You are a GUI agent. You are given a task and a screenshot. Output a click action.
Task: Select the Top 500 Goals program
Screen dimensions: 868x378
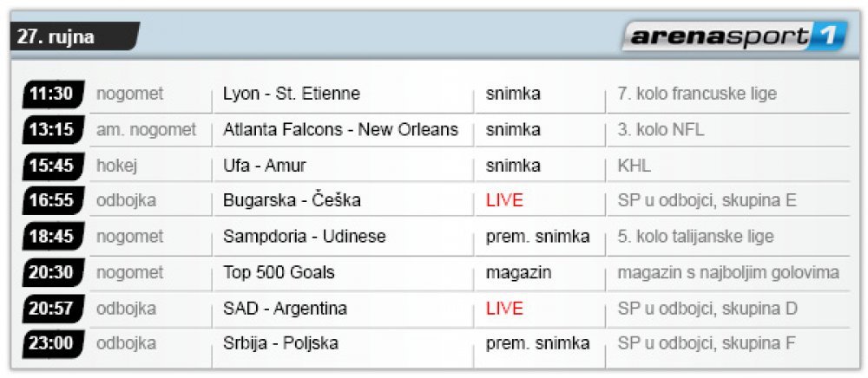point(279,272)
